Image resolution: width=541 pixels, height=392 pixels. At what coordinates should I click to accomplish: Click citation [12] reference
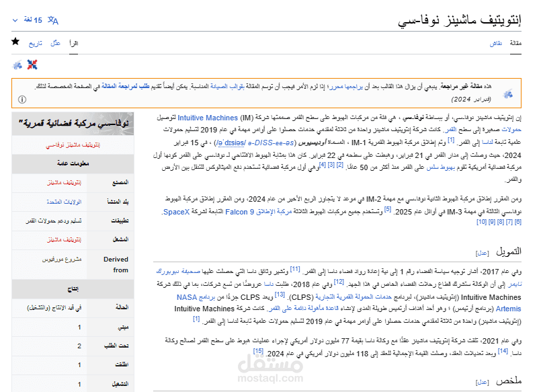click(x=339, y=282)
